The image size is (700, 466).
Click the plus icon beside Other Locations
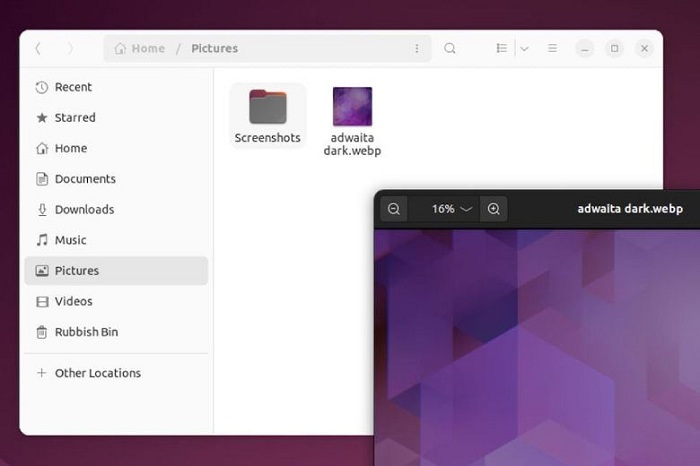pyautogui.click(x=42, y=372)
